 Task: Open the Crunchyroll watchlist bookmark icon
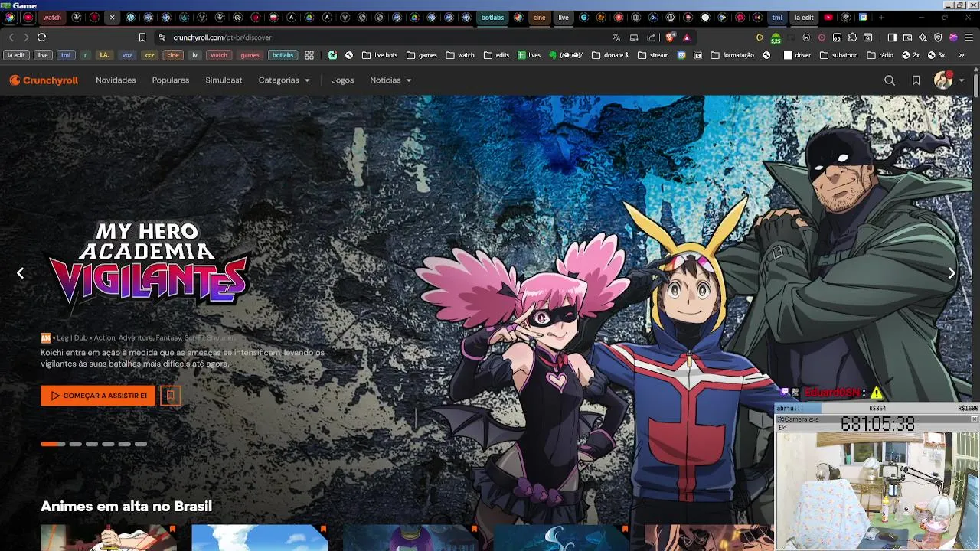pos(916,80)
